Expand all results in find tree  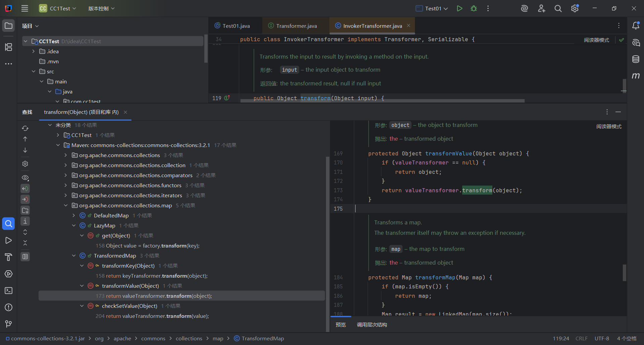tap(25, 232)
